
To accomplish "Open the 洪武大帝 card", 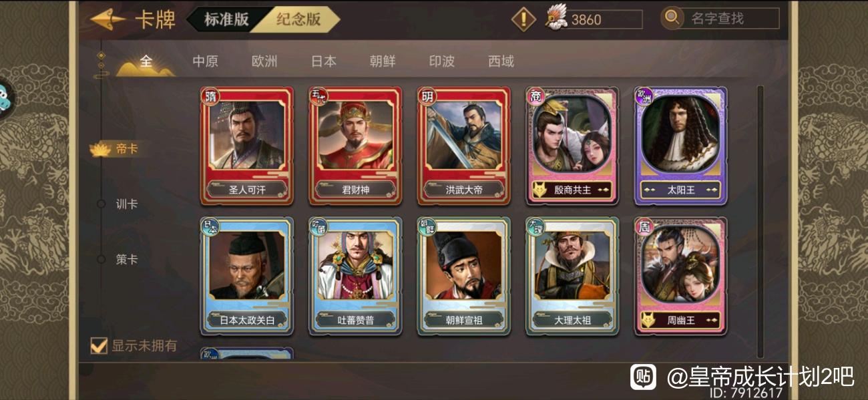I will (464, 146).
